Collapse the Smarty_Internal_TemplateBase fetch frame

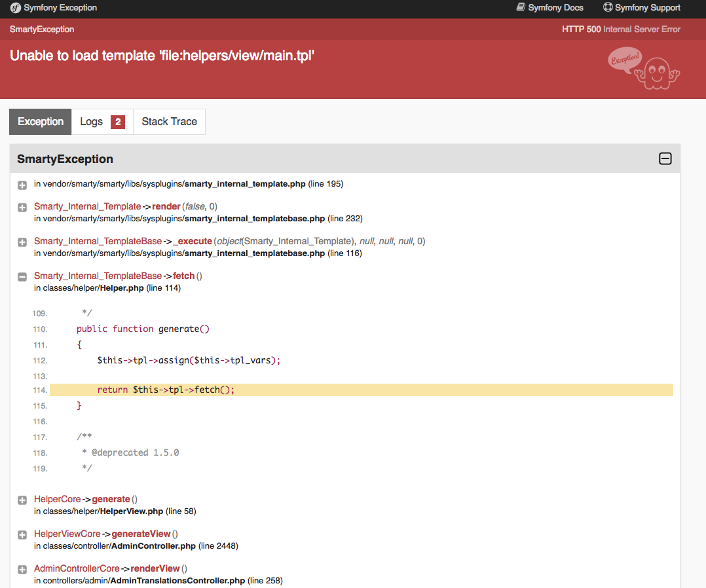22,276
